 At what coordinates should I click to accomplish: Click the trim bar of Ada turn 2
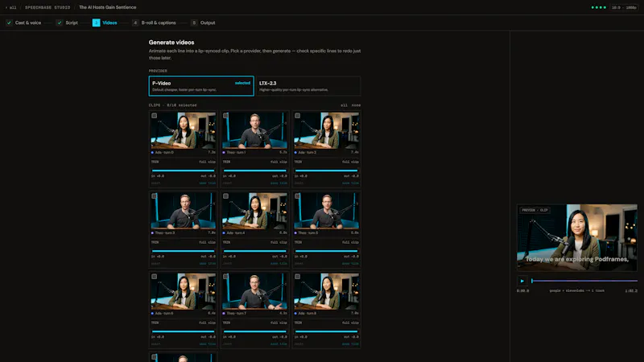[x=326, y=171]
